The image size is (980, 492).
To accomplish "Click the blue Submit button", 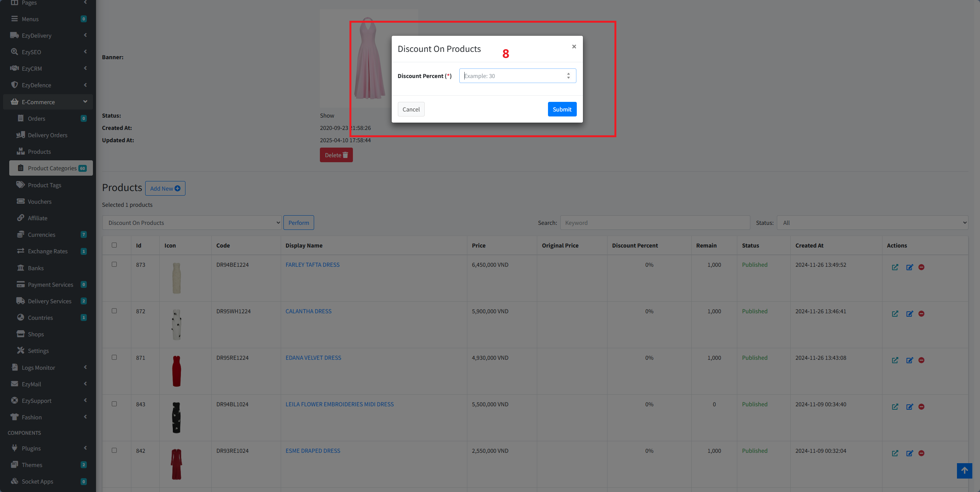I will coord(562,109).
